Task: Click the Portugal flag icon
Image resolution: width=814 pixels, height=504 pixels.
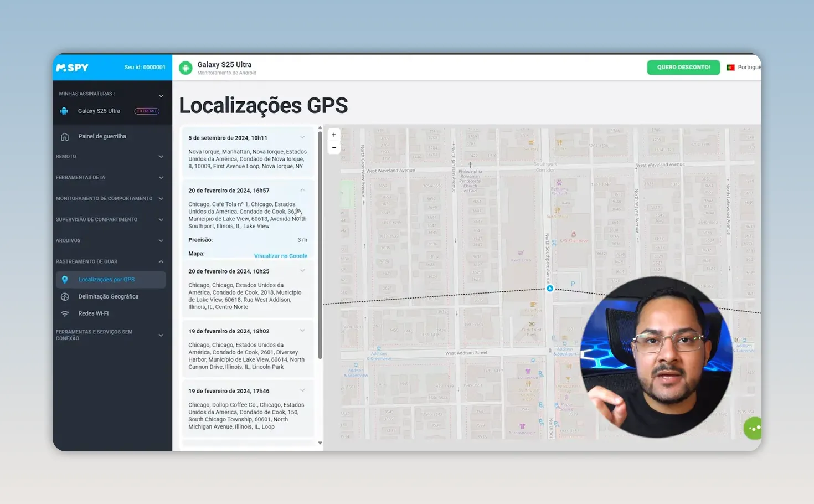Action: 730,68
